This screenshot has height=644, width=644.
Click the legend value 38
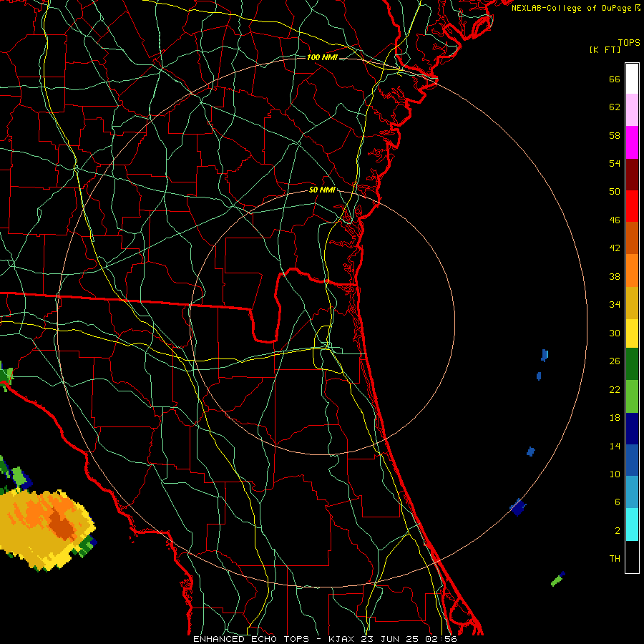tap(615, 276)
